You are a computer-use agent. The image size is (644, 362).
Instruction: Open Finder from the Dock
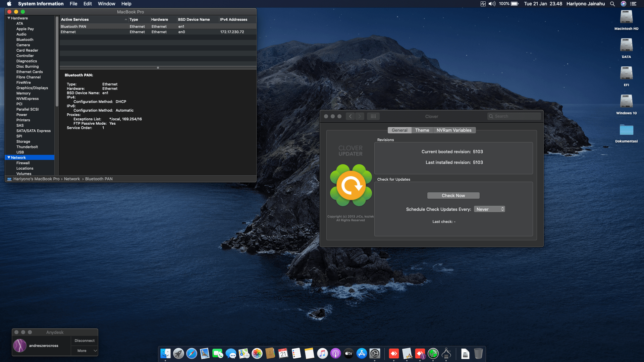click(165, 353)
